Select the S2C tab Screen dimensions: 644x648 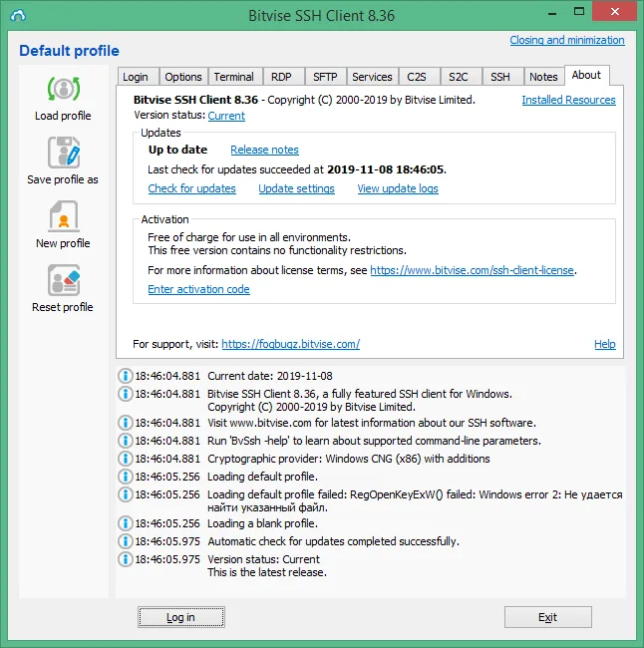tap(461, 77)
